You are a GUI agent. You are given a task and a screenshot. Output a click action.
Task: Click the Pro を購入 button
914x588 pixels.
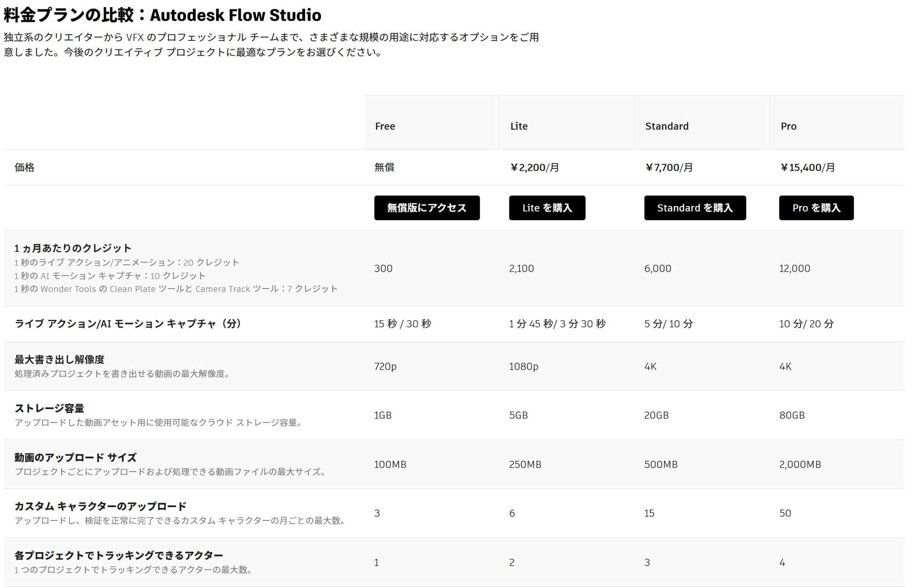[x=816, y=208]
